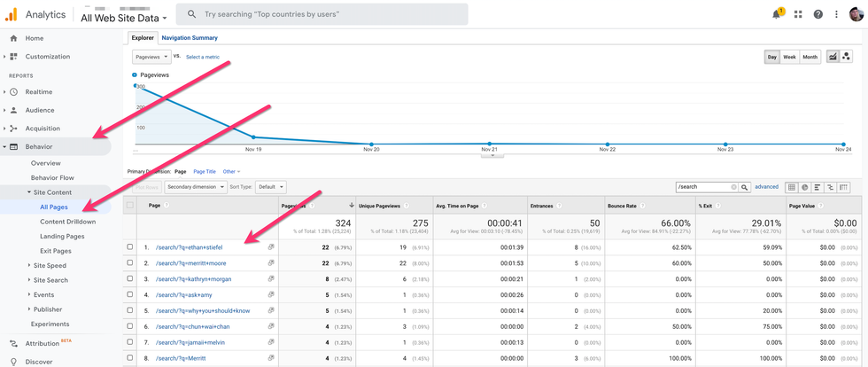Set graph interval to Week

tap(788, 57)
